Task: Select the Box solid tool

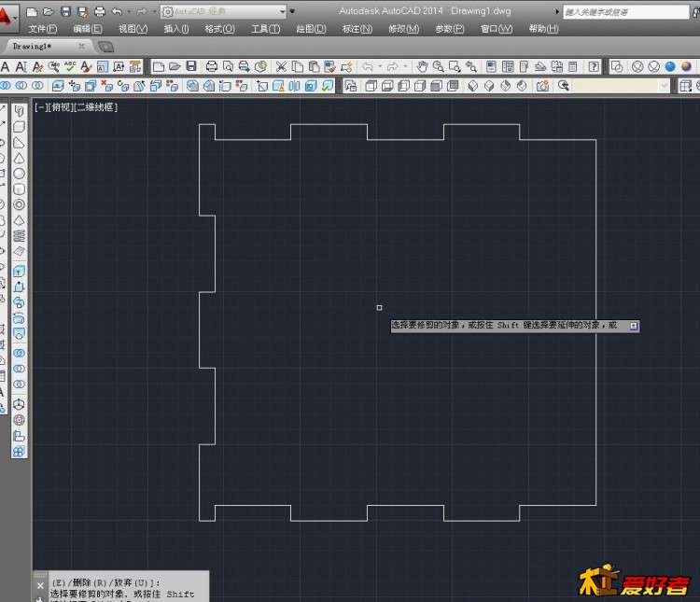Action: (19, 127)
